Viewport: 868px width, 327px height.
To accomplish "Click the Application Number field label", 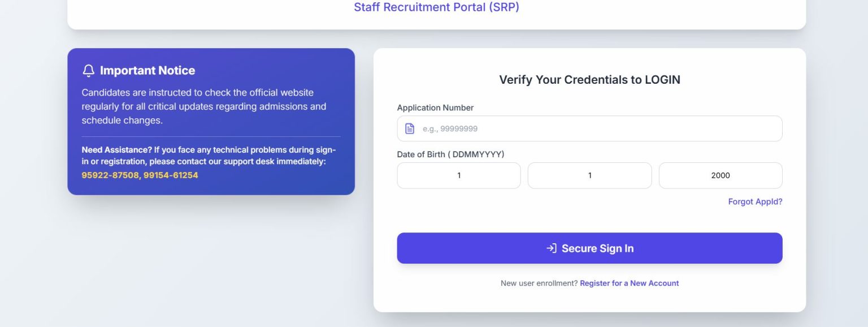I will [435, 107].
